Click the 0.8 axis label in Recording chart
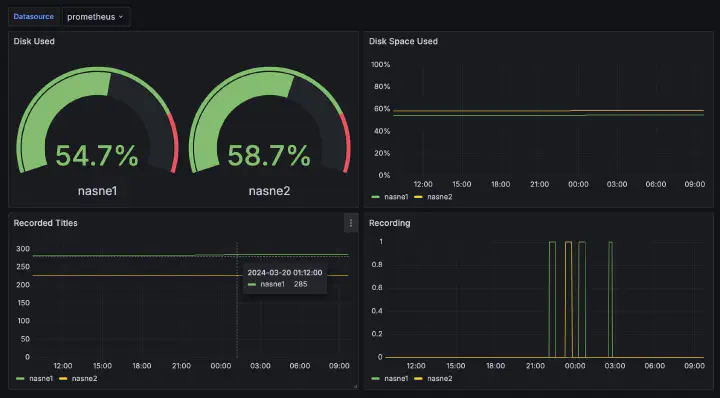 click(377, 265)
